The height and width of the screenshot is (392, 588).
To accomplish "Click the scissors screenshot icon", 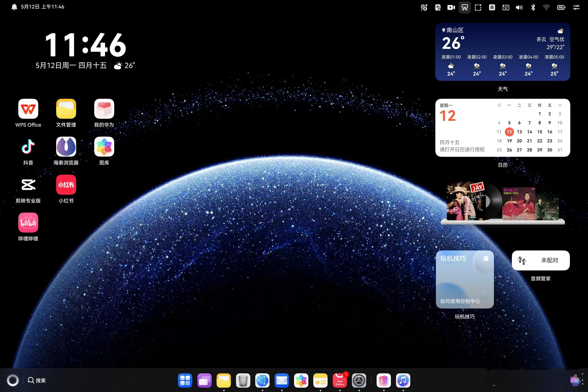I will click(465, 8).
